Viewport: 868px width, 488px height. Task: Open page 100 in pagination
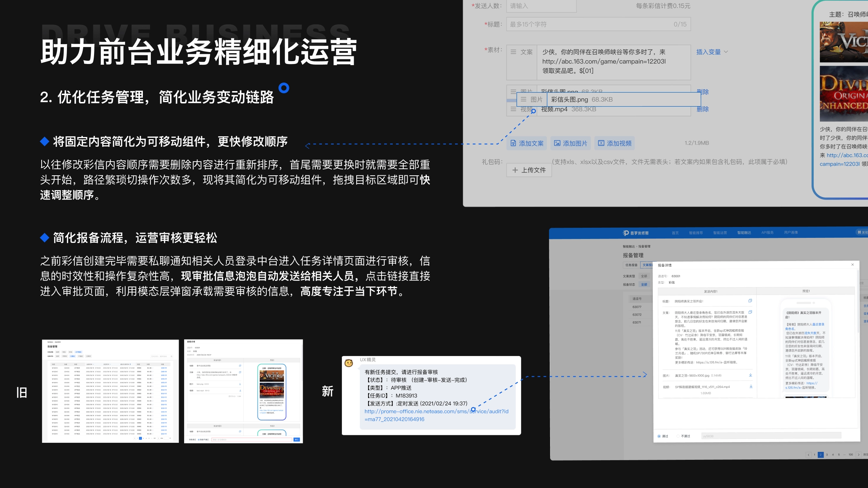coord(851,455)
